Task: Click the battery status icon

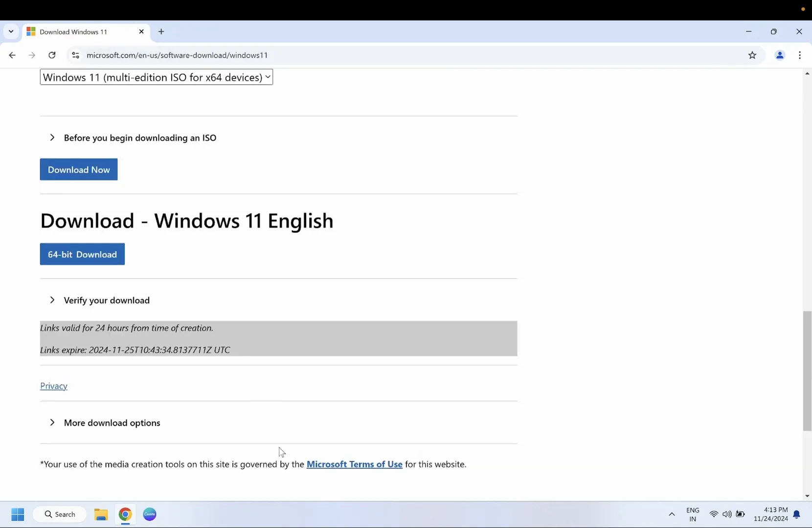Action: (x=741, y=514)
